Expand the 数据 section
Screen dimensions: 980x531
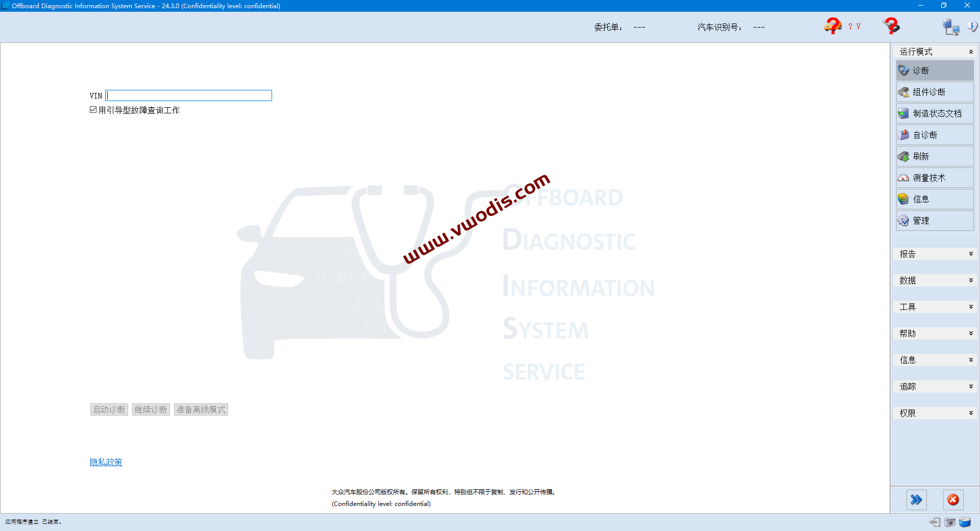[935, 280]
